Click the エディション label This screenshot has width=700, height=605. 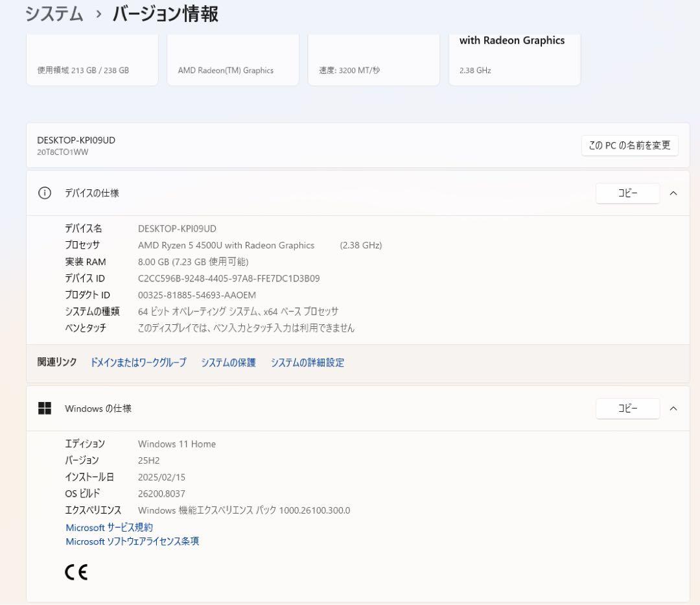[x=85, y=444]
